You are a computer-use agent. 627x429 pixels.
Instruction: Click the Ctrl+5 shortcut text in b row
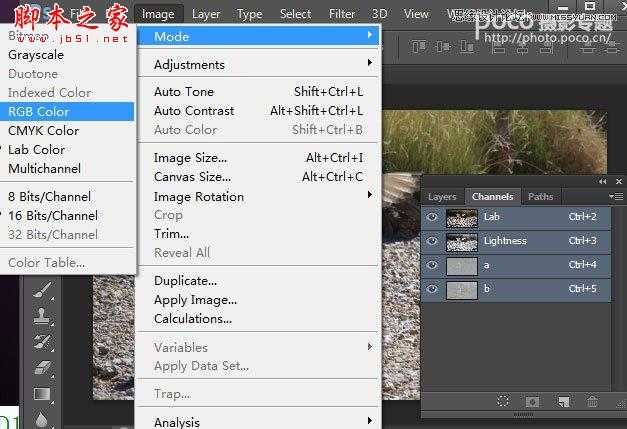(583, 289)
